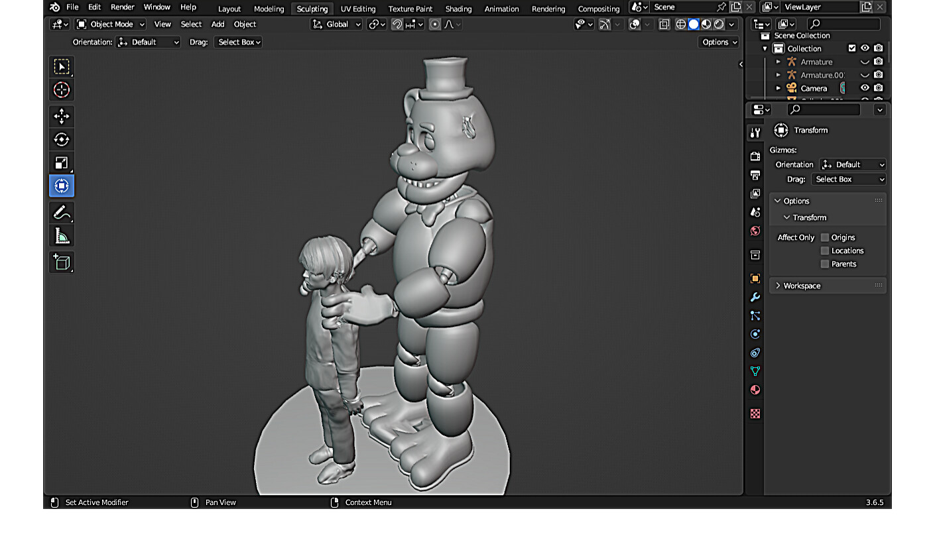
Task: Switch to the Sculpting workspace tab
Action: (x=312, y=9)
